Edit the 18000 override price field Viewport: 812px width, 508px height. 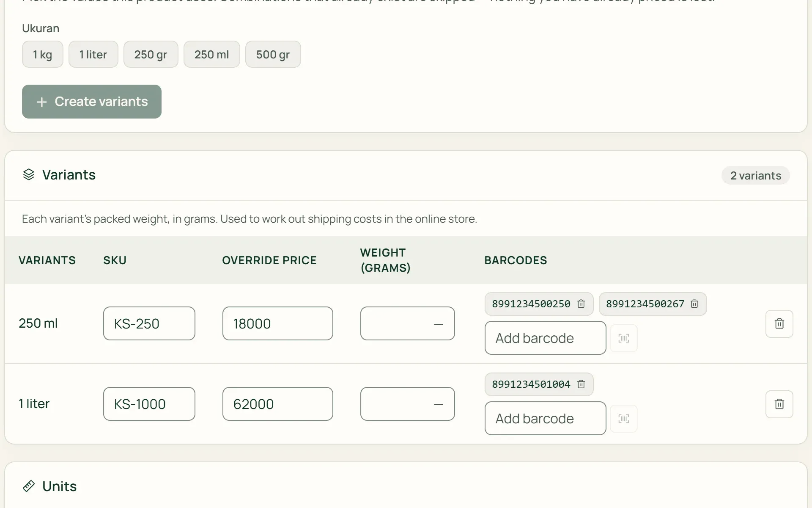tap(278, 323)
